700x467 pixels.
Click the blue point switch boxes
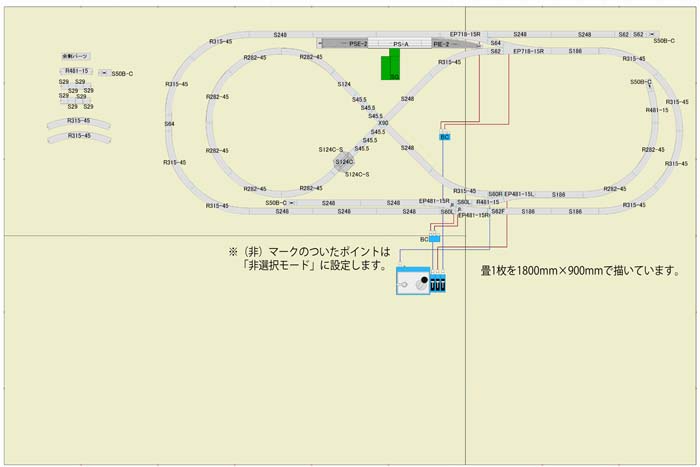(x=438, y=284)
